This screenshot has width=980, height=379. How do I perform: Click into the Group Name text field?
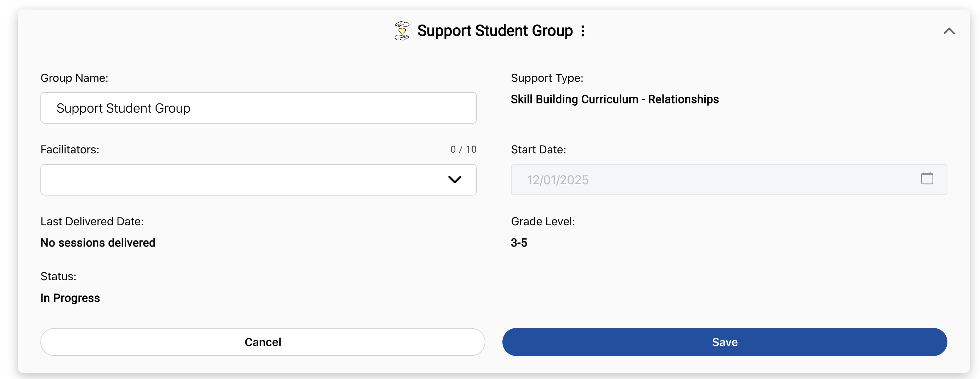258,108
